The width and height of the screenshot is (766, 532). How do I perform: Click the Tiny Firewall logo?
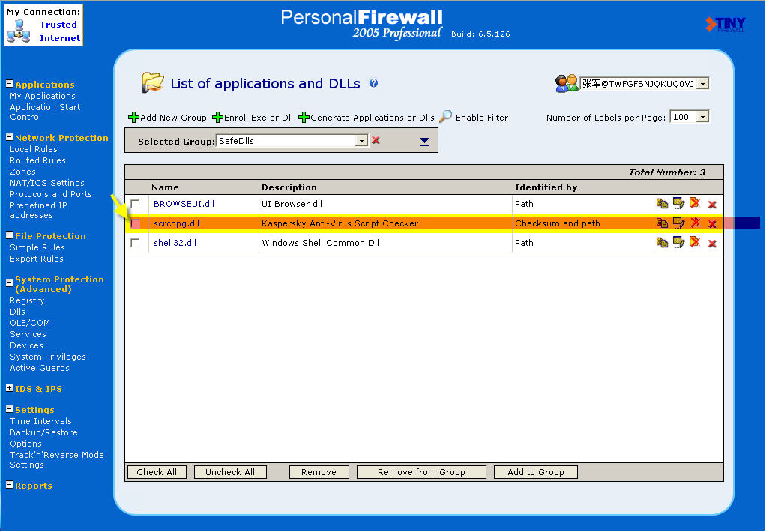point(726,25)
